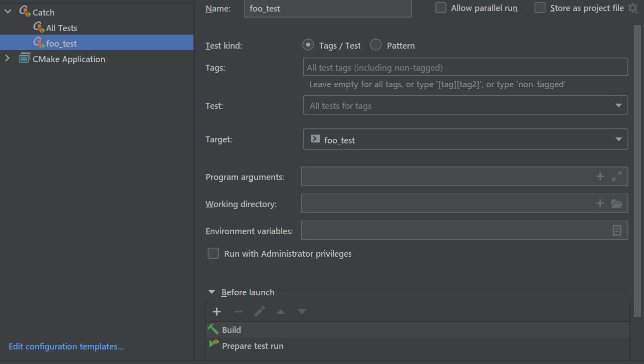
Task: Open the Environment variables editor icon
Action: [x=617, y=231]
